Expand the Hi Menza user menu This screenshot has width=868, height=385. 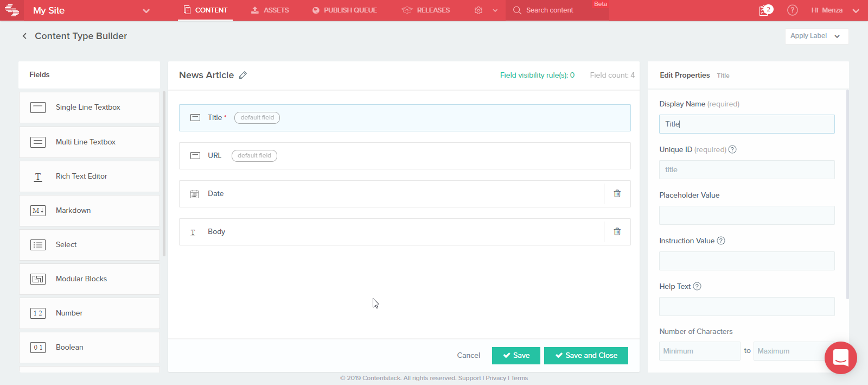click(x=856, y=10)
